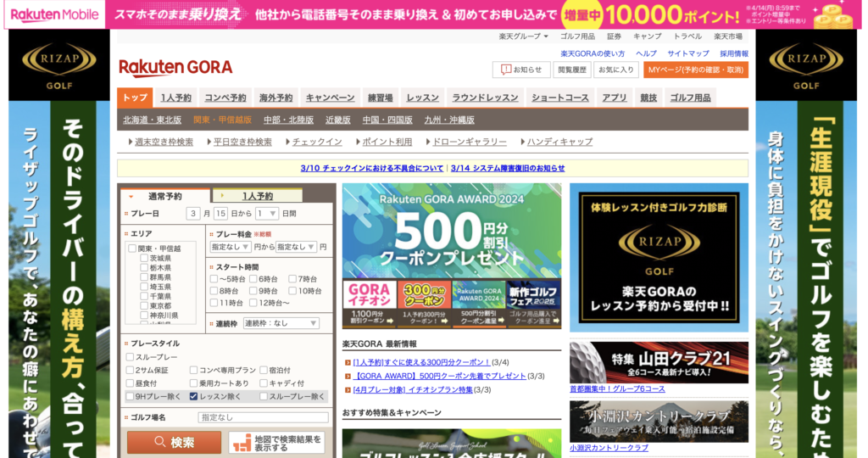The image size is (868, 458).
Task: Click the ゴルフ場名 input field
Action: 263,417
